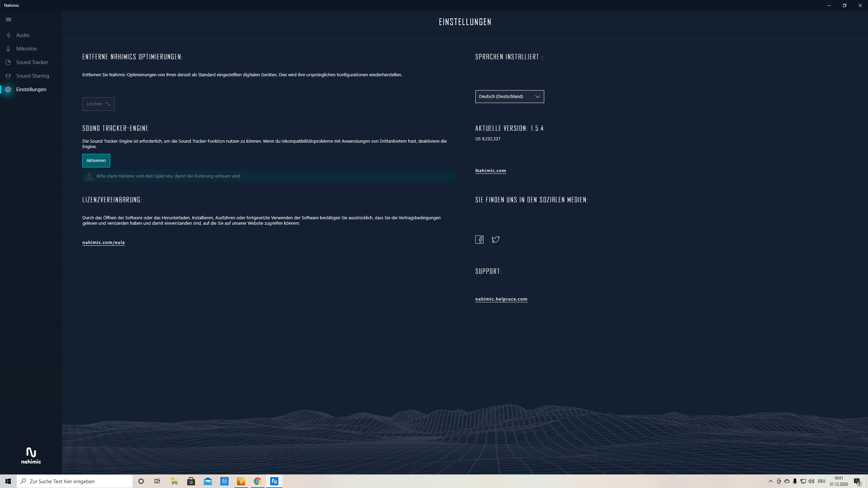Click the Nahimic logo in the sidebar
Screen dimensions: 868x488
pos(31,455)
